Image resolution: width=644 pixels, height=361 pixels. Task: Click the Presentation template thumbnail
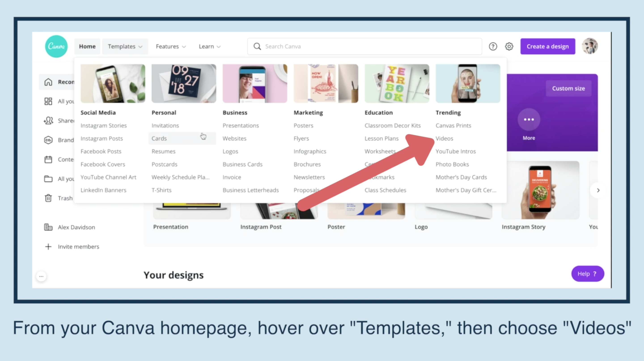[191, 208]
